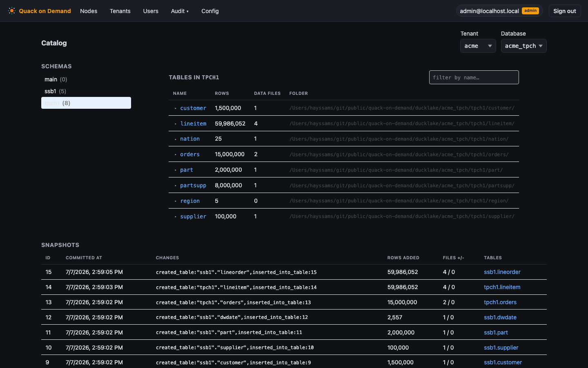Click the DATA FILES column header
588x368 pixels.
[x=267, y=93]
